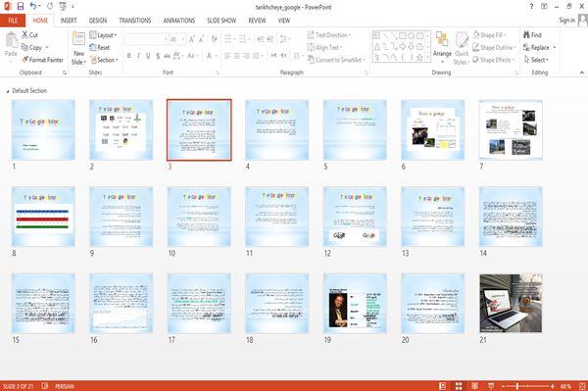Open Text Direction dropdown
Viewport: 588px width, 391px height.
[x=329, y=35]
